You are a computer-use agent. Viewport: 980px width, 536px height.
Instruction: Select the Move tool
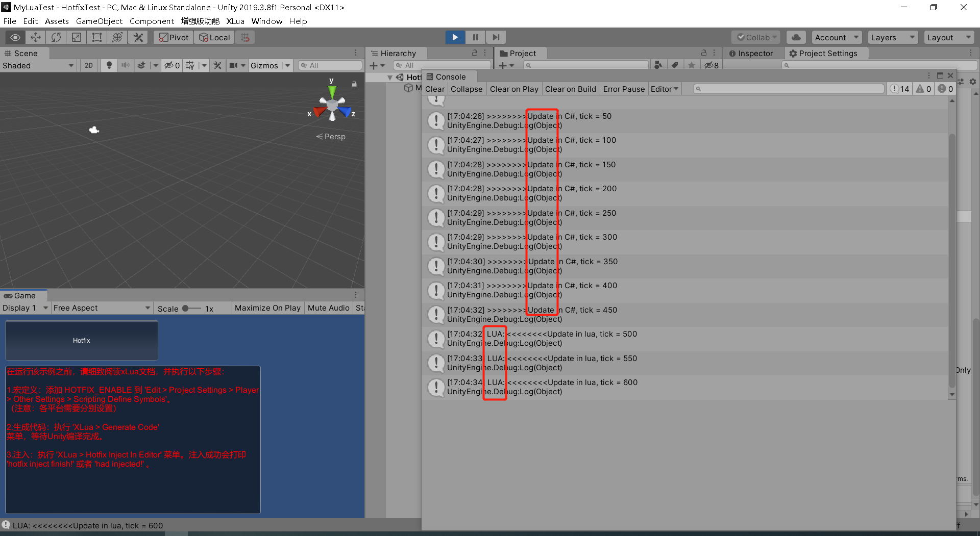click(x=36, y=37)
